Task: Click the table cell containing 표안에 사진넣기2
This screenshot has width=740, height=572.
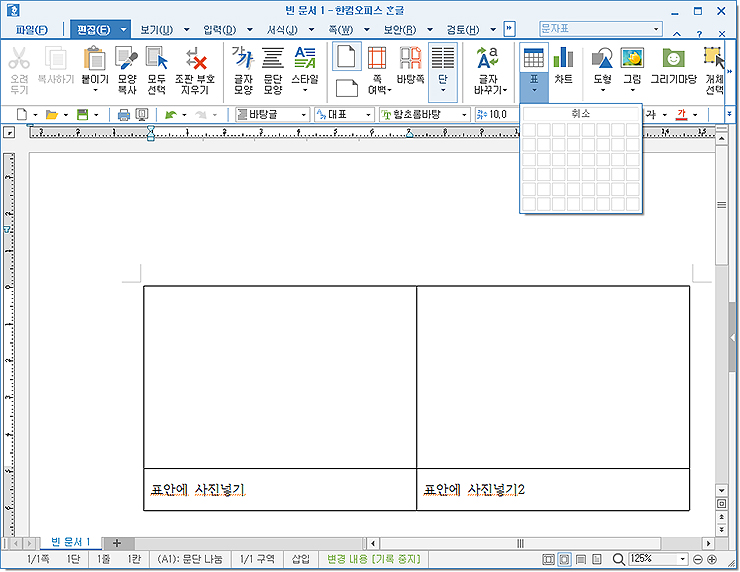Action: click(x=553, y=489)
